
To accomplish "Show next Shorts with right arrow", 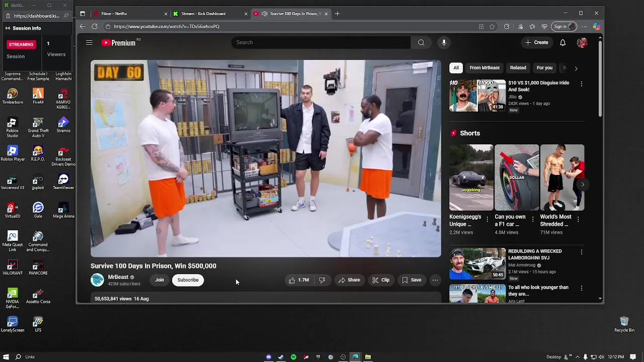I will pyautogui.click(x=582, y=185).
